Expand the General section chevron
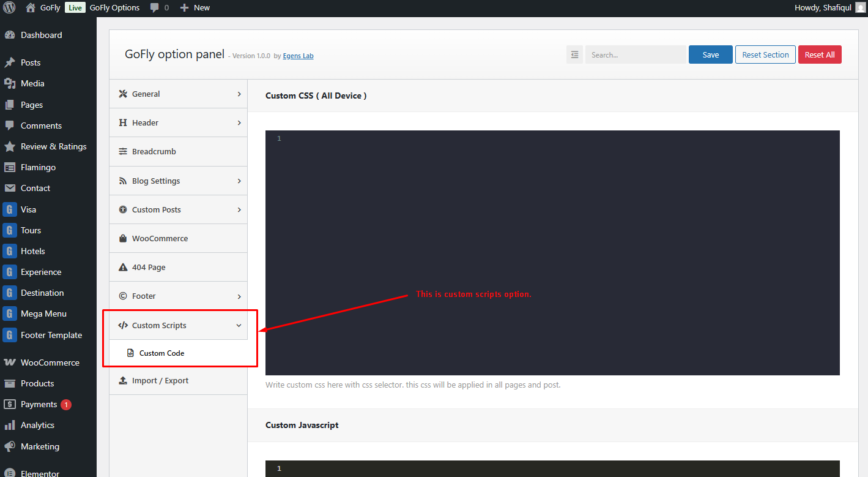The width and height of the screenshot is (868, 477). (x=239, y=94)
